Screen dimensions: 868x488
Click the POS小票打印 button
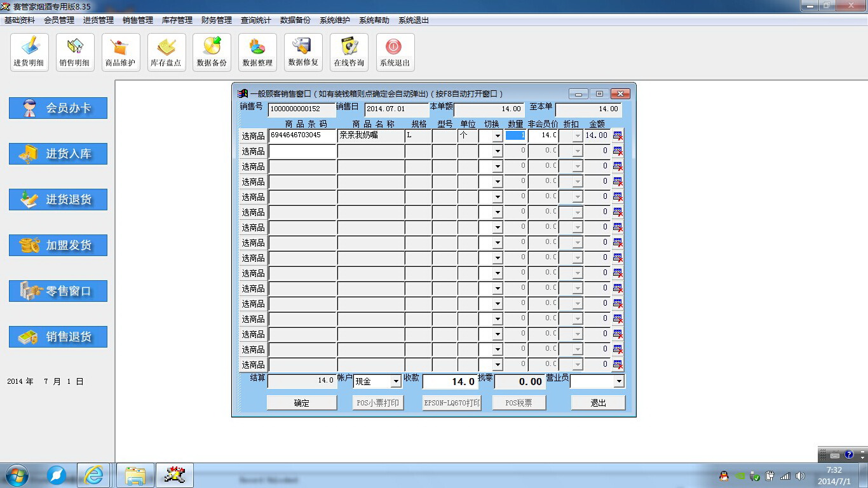(x=378, y=403)
